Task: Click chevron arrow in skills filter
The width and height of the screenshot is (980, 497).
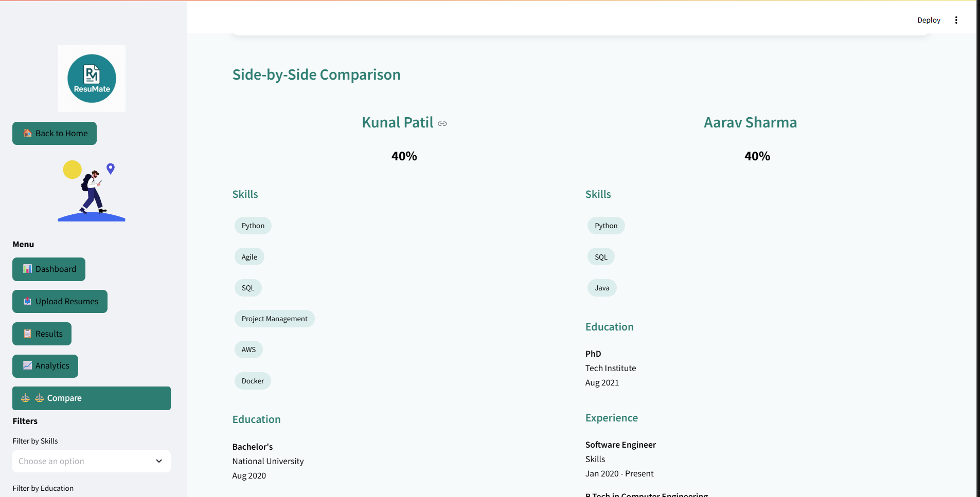Action: 159,461
